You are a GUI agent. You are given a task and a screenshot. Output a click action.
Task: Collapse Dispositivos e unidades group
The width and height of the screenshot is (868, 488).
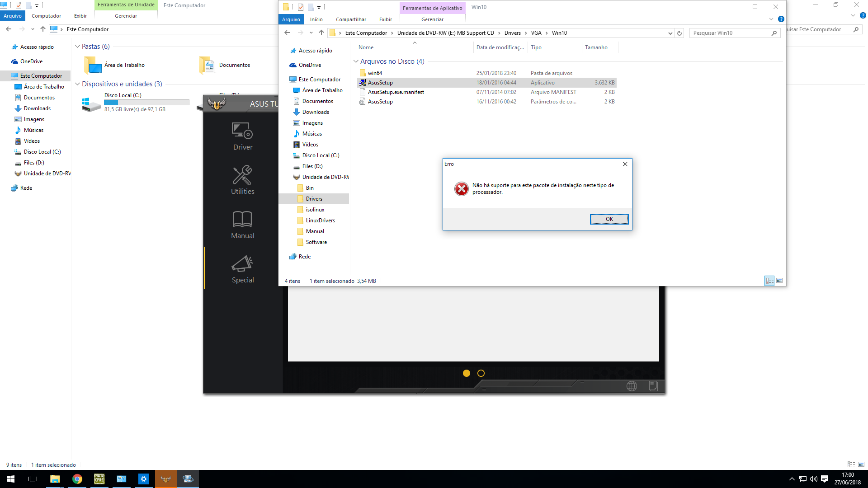tap(77, 84)
